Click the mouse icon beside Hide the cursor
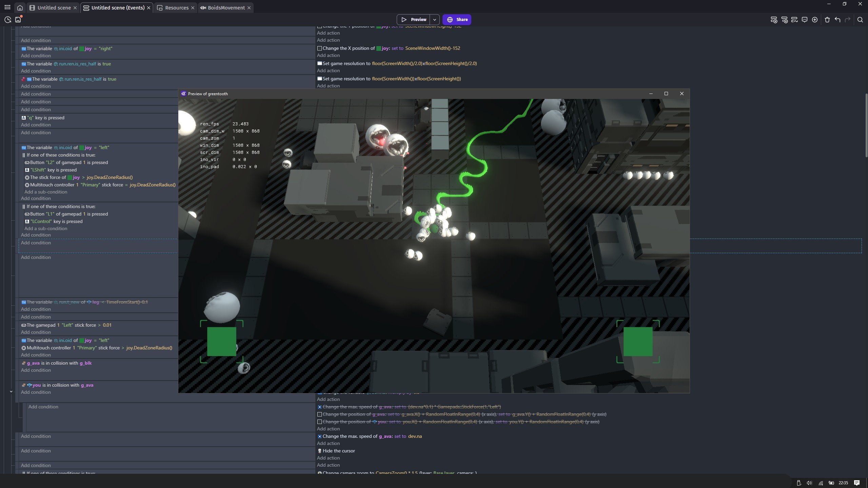 (x=319, y=451)
